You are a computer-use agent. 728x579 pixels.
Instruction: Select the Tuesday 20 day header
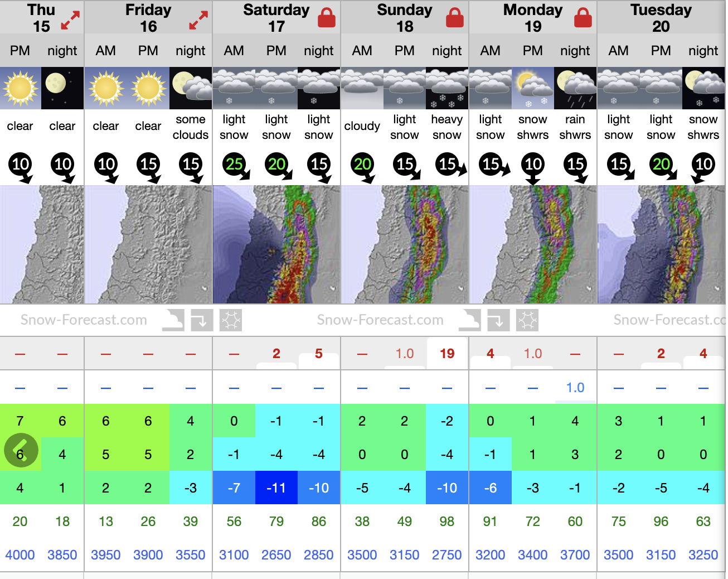661,18
